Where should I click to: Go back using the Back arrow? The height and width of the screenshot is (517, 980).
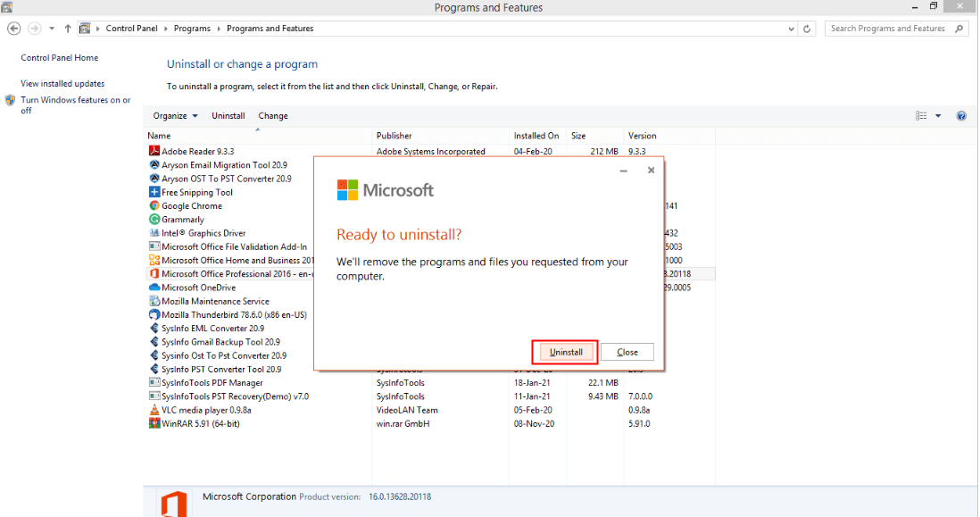pyautogui.click(x=13, y=29)
